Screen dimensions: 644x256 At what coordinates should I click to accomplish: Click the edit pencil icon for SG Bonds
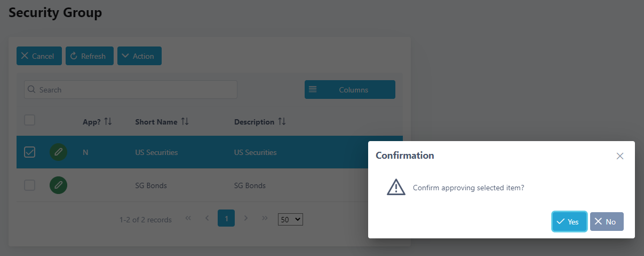click(59, 185)
